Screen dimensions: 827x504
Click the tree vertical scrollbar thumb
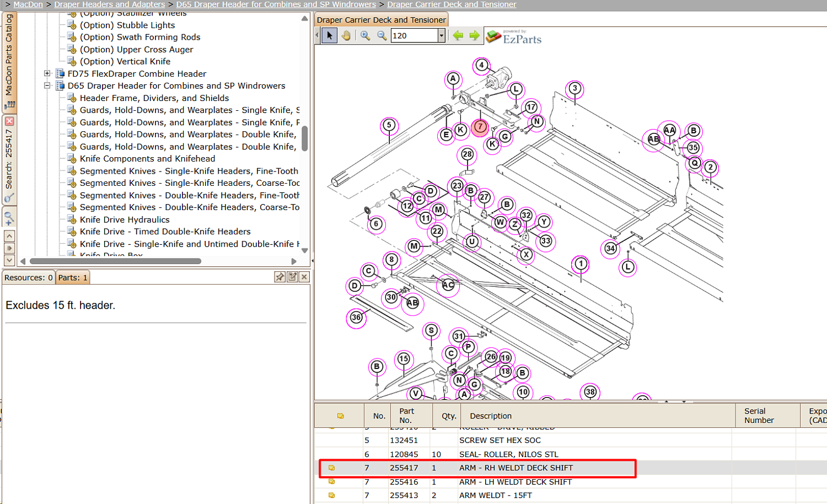(304, 138)
